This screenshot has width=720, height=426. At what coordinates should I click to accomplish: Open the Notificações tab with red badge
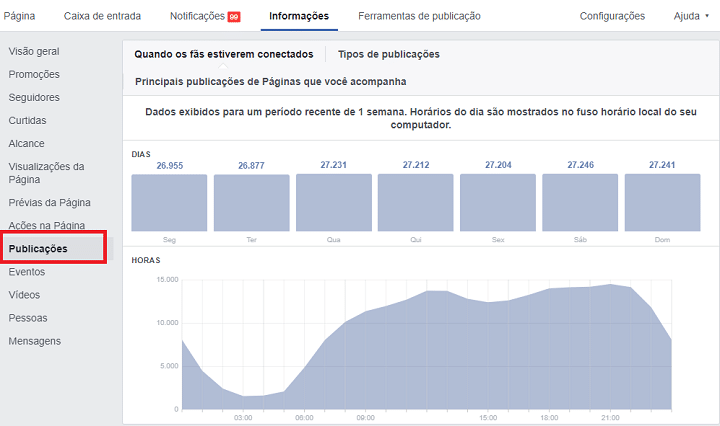204,16
